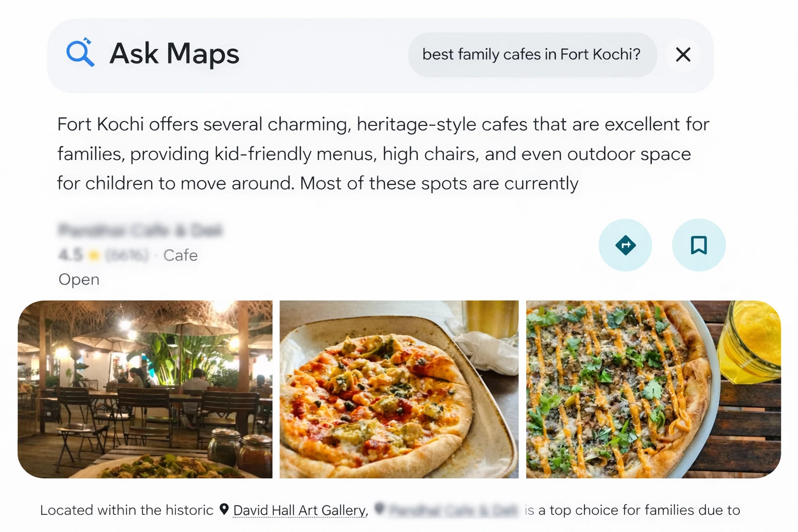The height and width of the screenshot is (532, 798).
Task: Open the middle pizza on plate photo
Action: 398,389
